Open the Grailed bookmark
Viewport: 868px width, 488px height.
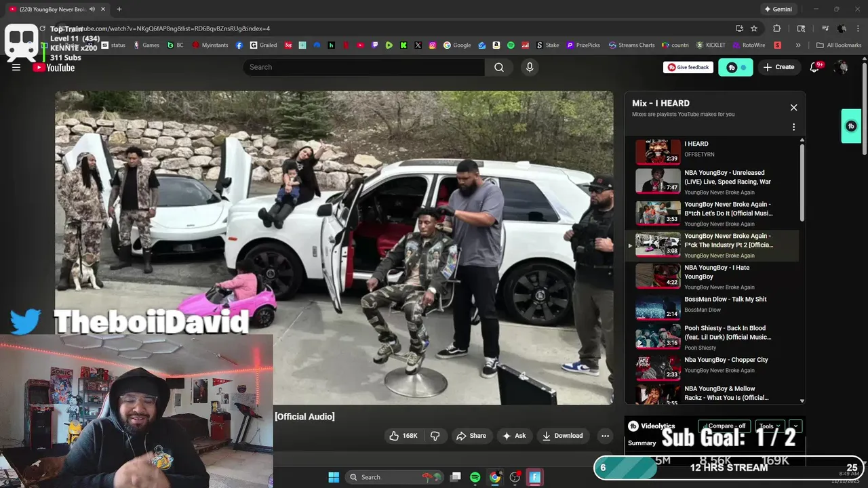click(x=263, y=45)
